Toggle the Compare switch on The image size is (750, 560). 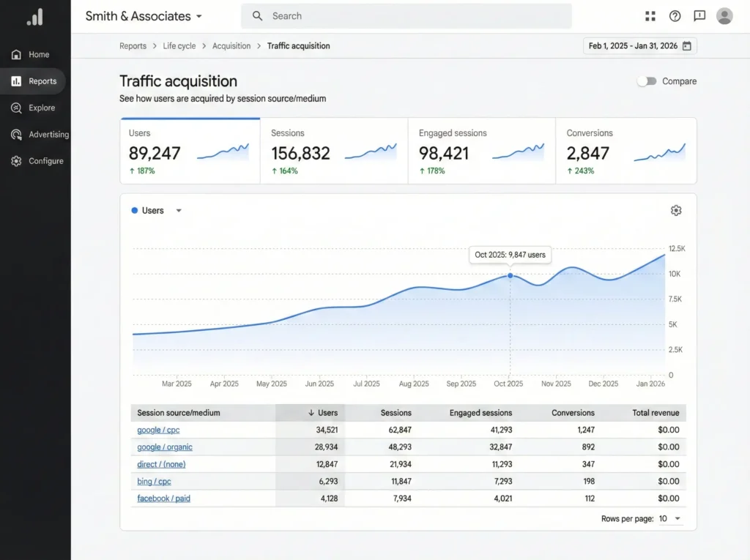(x=646, y=81)
